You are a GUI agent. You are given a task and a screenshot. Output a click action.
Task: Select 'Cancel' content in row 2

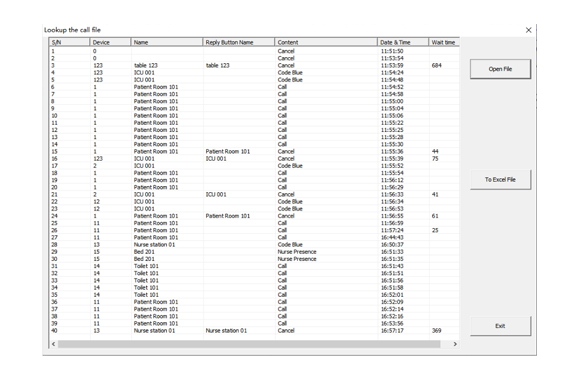click(286, 58)
